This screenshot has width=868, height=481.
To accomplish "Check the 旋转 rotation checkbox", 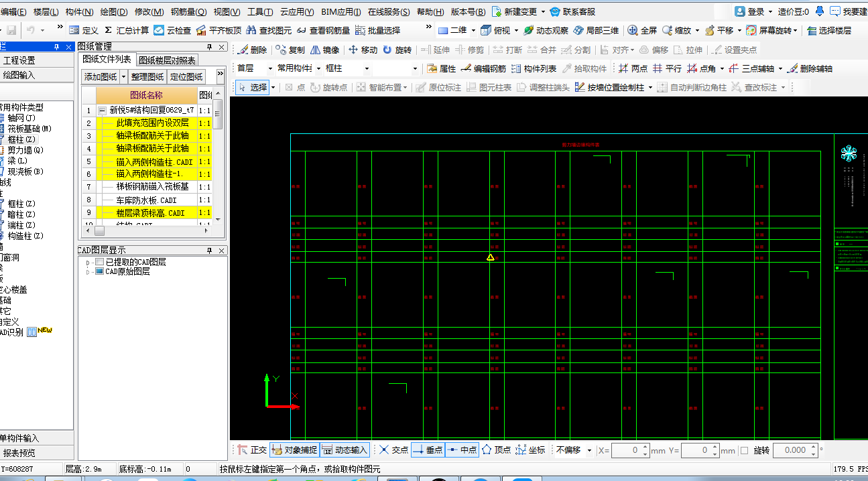I will click(x=744, y=451).
